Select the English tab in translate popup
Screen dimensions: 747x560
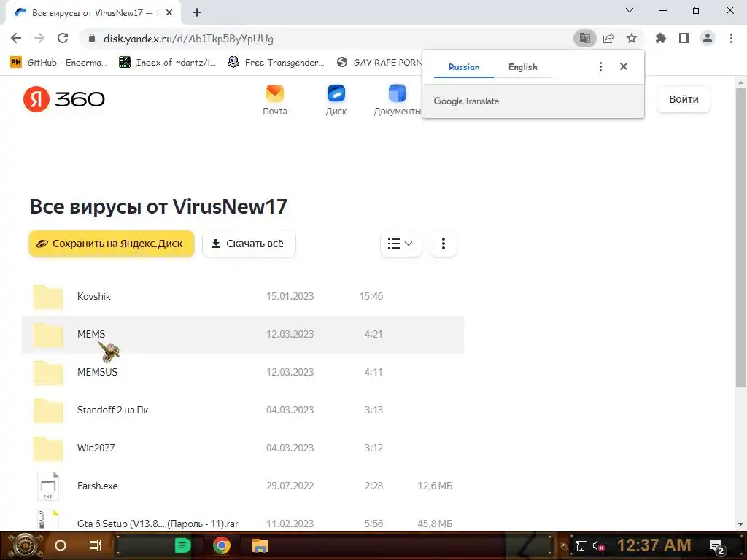(x=522, y=67)
